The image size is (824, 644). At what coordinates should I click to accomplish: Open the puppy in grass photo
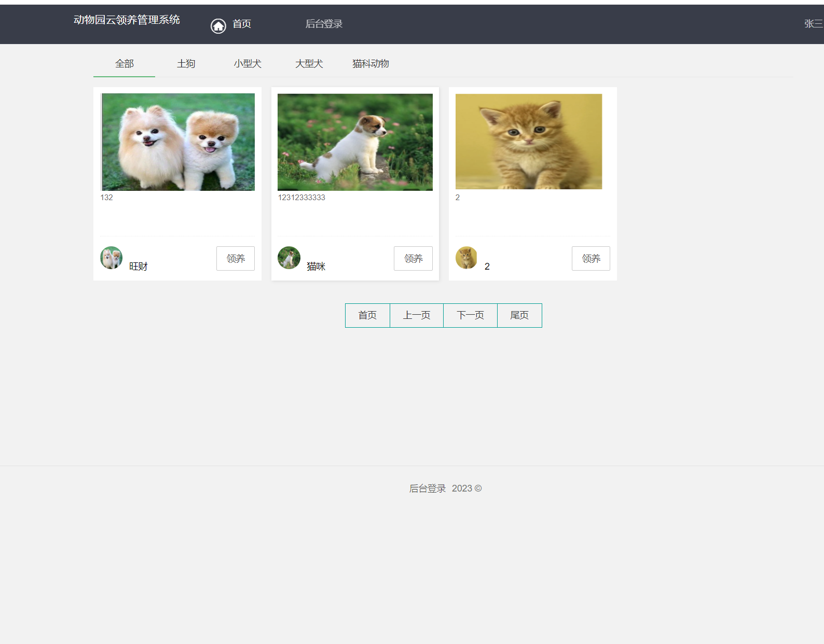click(355, 142)
